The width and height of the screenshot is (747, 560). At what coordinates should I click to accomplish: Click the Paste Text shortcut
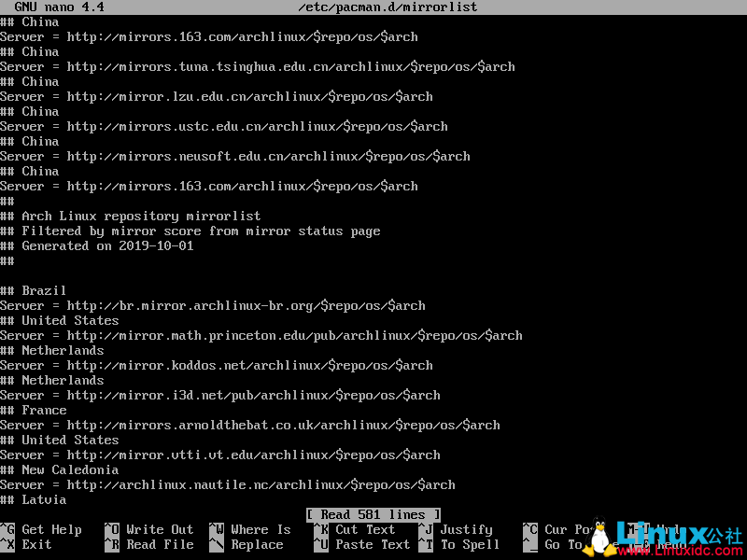click(x=373, y=544)
